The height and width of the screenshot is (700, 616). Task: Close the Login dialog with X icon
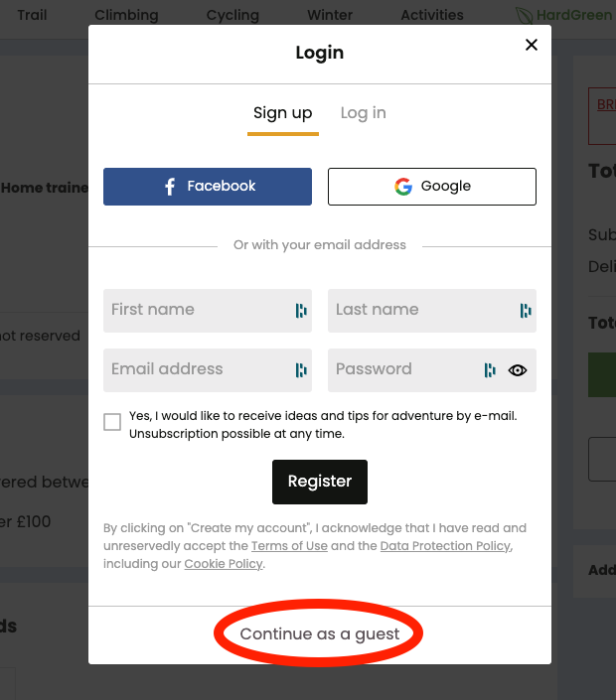(x=532, y=45)
